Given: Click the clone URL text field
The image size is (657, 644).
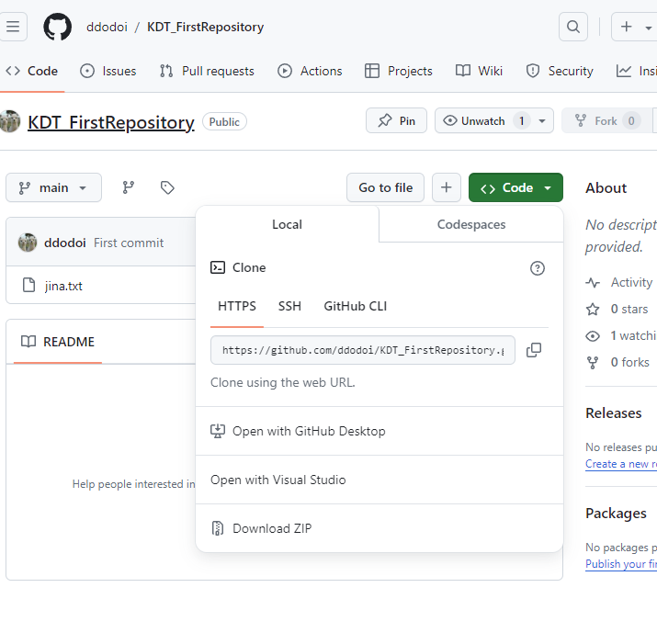Looking at the screenshot, I should pyautogui.click(x=363, y=350).
